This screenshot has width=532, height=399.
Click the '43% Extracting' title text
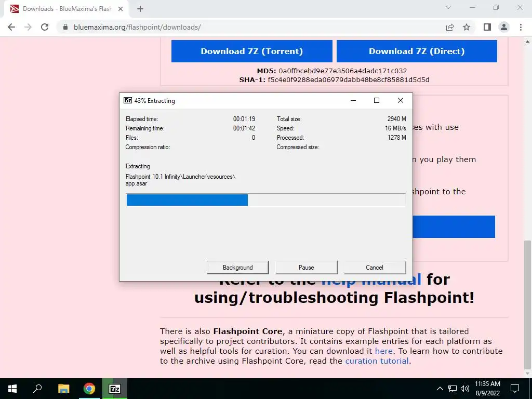pyautogui.click(x=155, y=100)
